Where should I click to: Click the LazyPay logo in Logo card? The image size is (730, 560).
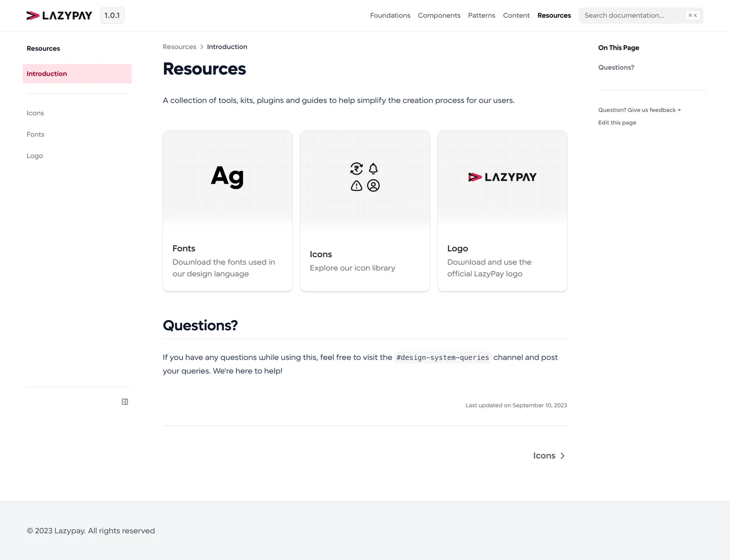click(502, 177)
